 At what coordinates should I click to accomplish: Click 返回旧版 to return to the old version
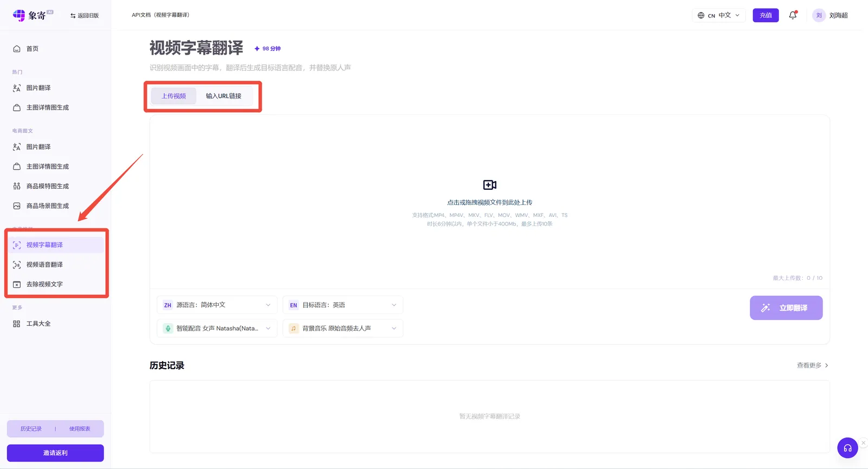(85, 16)
